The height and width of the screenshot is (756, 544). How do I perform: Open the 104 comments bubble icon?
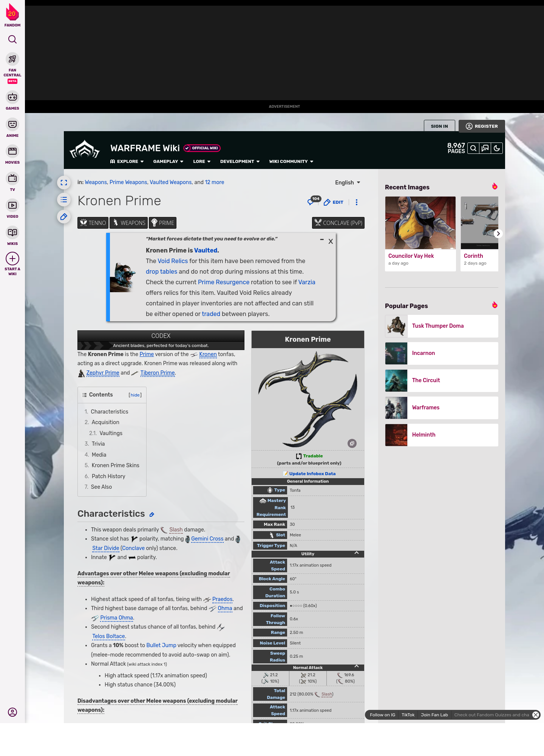313,201
